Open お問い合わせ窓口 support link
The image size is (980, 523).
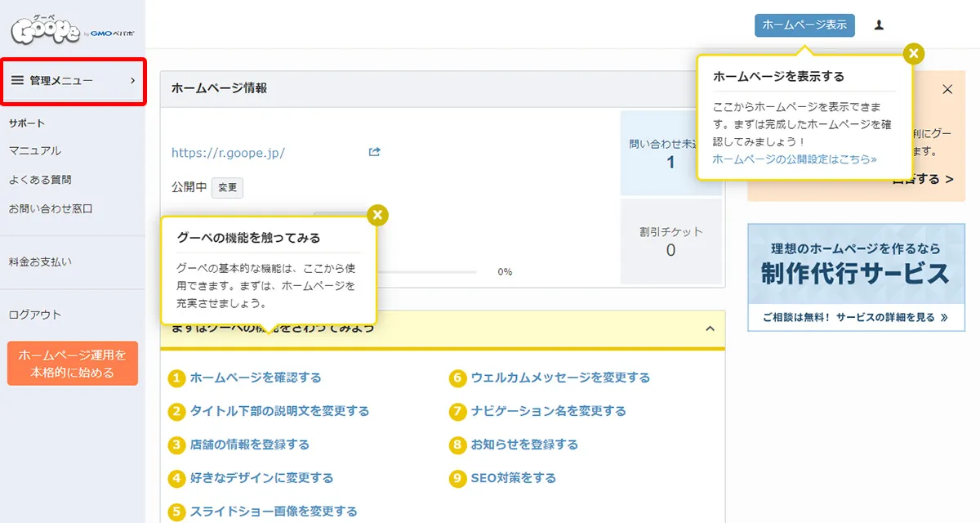tap(51, 208)
